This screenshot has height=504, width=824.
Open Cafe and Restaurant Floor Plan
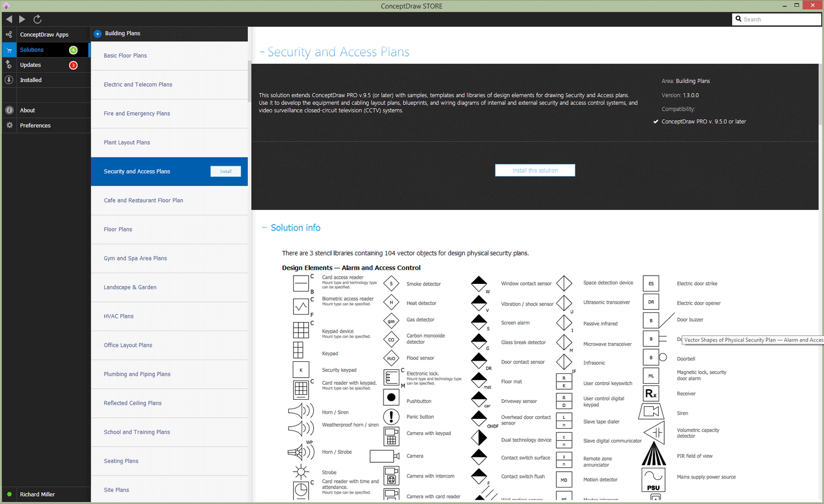click(x=169, y=200)
